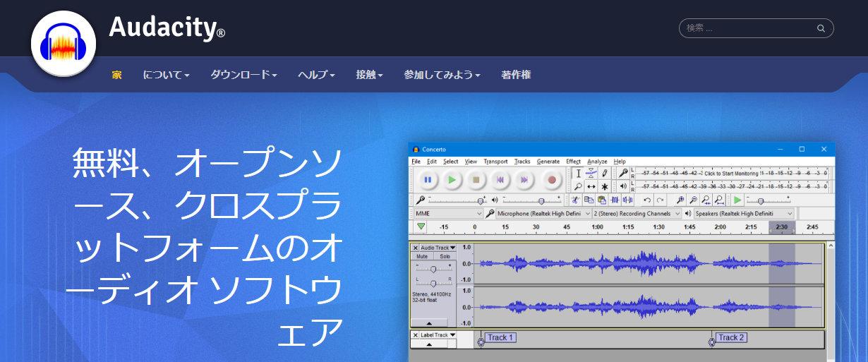
Task: Adjust the recording volume slider
Action: 458,200
